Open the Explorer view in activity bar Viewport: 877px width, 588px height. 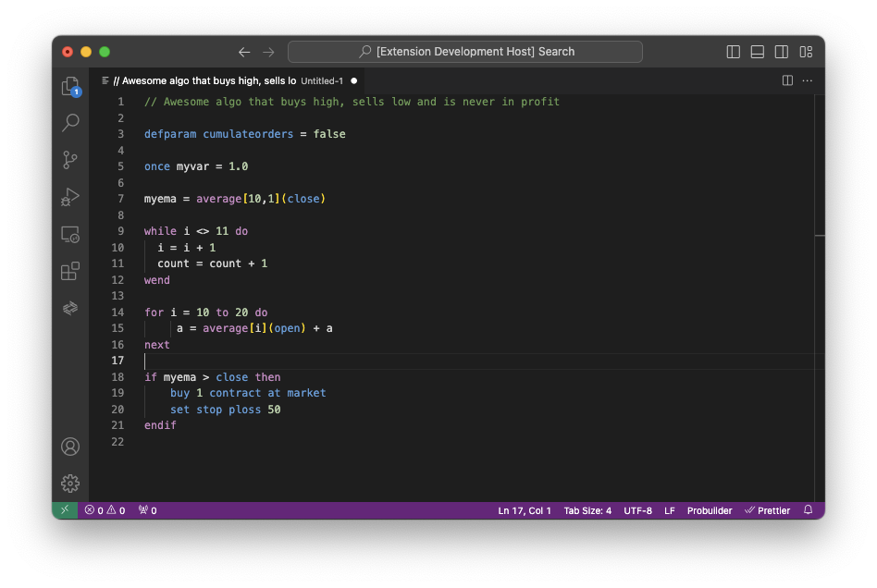point(70,87)
